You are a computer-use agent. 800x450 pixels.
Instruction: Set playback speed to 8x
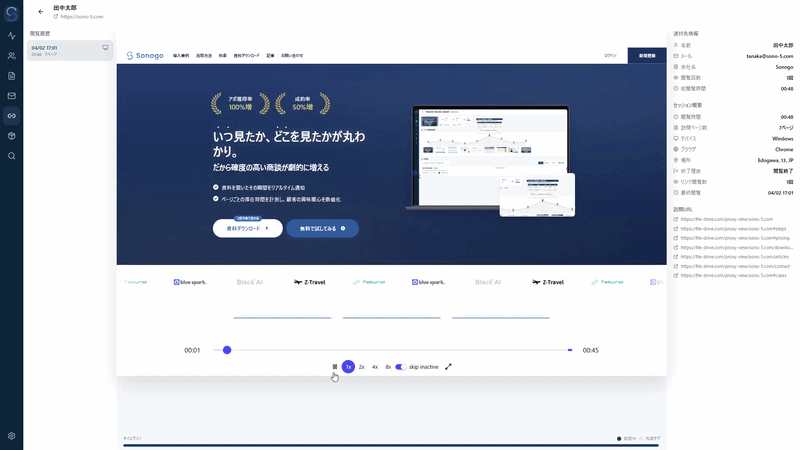(388, 367)
